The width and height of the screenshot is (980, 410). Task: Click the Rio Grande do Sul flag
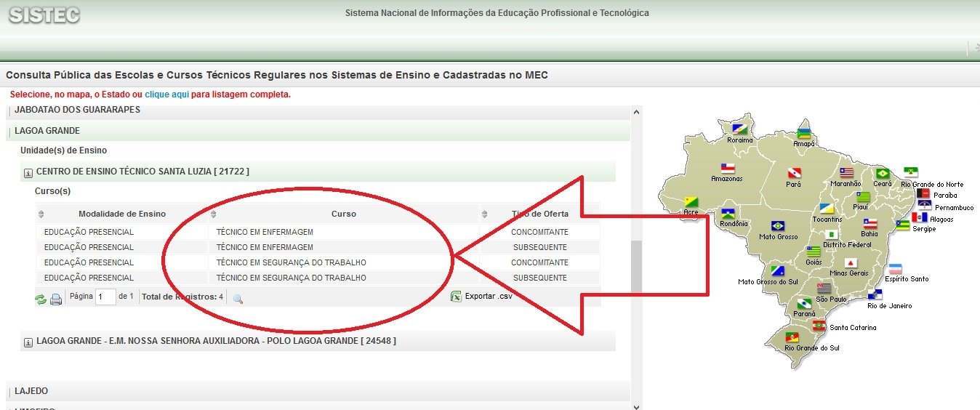pos(792,338)
